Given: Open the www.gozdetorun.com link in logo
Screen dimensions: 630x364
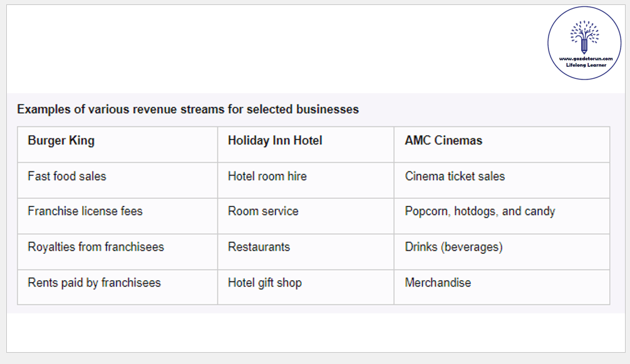Looking at the screenshot, I should [x=584, y=59].
